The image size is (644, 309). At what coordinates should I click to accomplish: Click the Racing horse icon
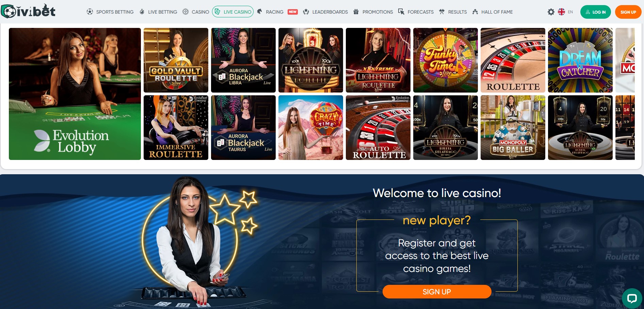pos(260,12)
